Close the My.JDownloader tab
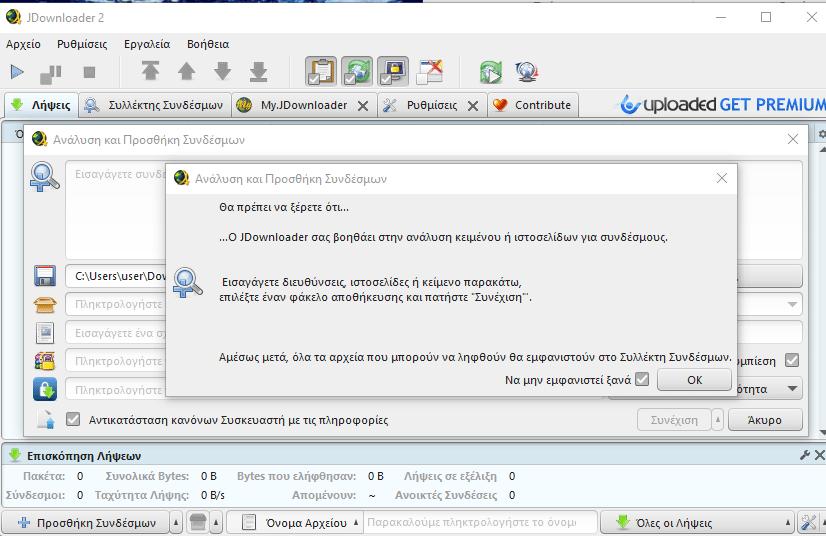 coord(363,106)
